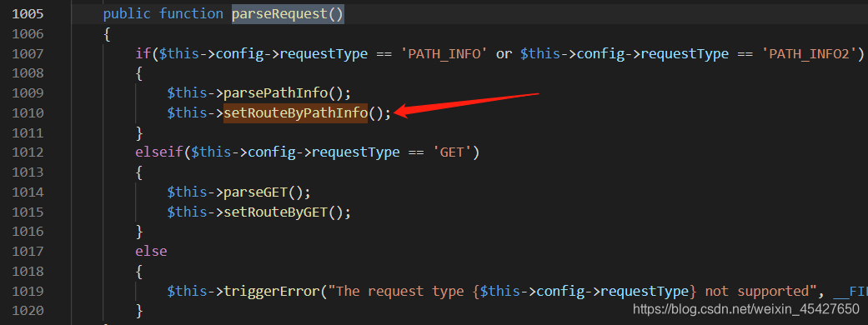
Task: Click the 'if' keyword on line 1007
Action: (143, 53)
